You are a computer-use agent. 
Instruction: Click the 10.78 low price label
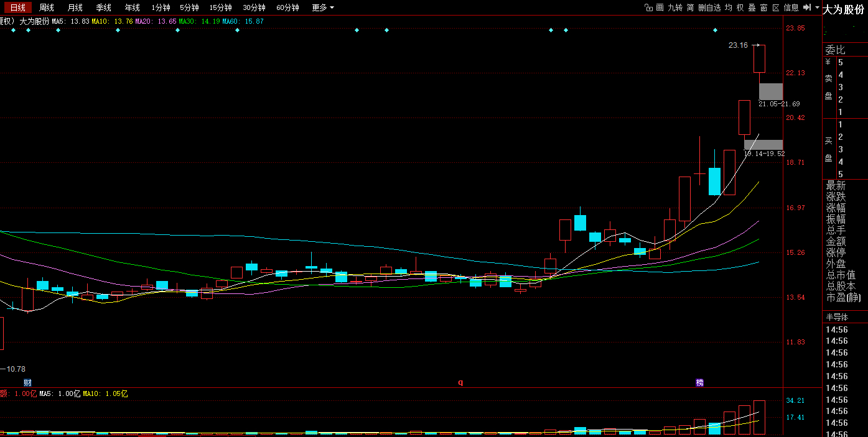point(16,369)
